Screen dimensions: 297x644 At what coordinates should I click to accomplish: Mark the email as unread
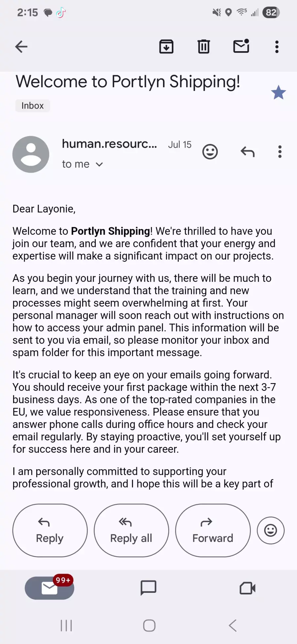(241, 46)
